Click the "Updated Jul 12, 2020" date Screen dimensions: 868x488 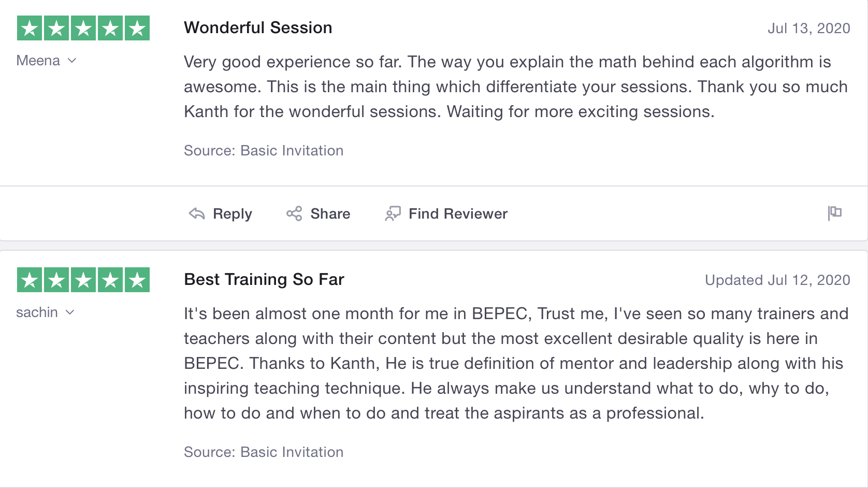(x=777, y=280)
